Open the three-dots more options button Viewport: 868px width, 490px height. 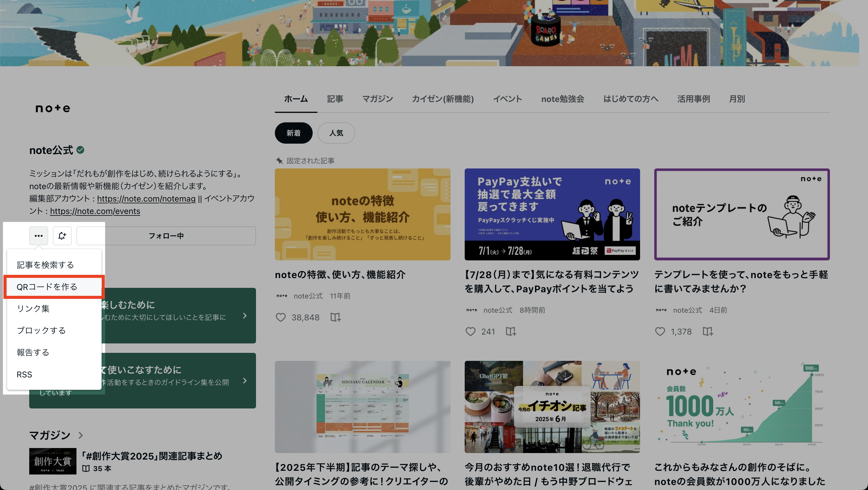pos(38,236)
